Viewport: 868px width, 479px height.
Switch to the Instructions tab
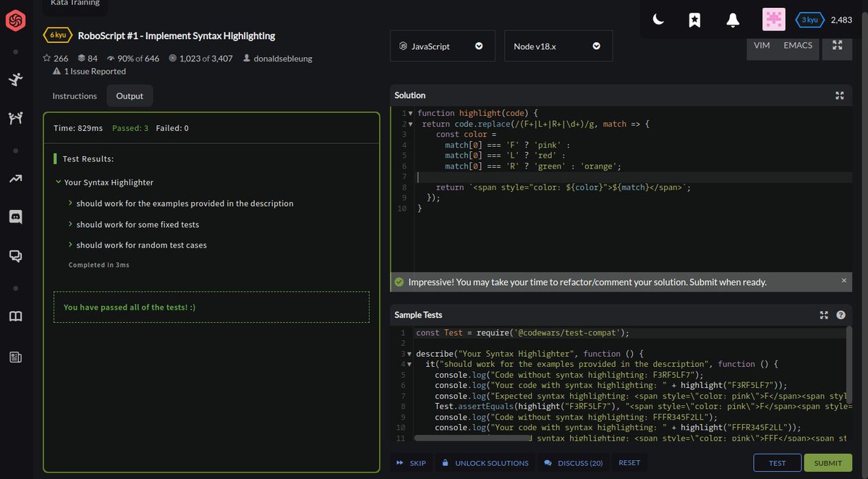point(75,96)
